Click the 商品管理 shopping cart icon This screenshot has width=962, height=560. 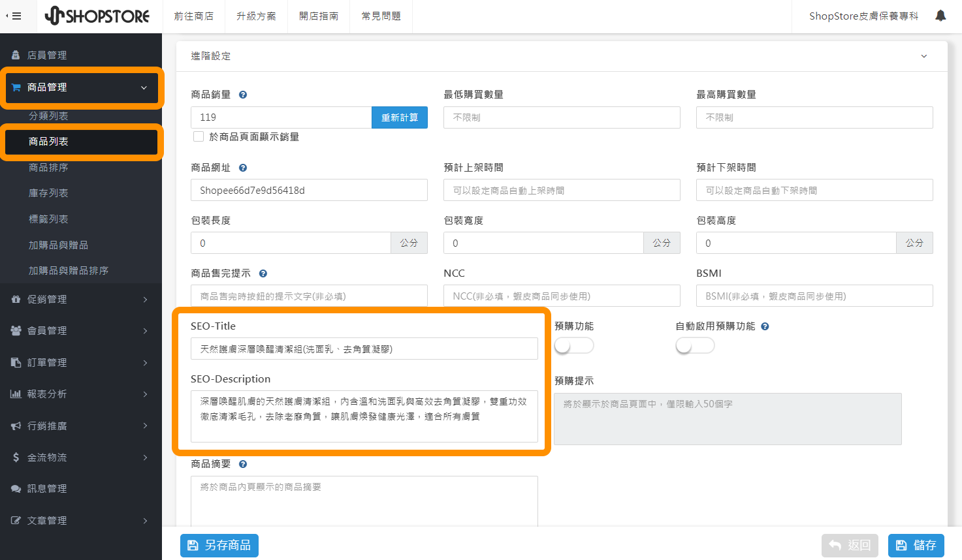click(16, 87)
